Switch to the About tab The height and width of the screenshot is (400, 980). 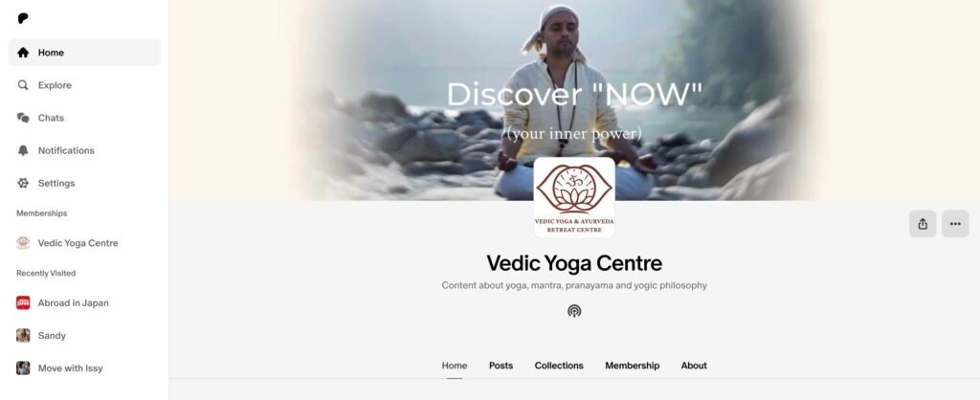point(694,366)
